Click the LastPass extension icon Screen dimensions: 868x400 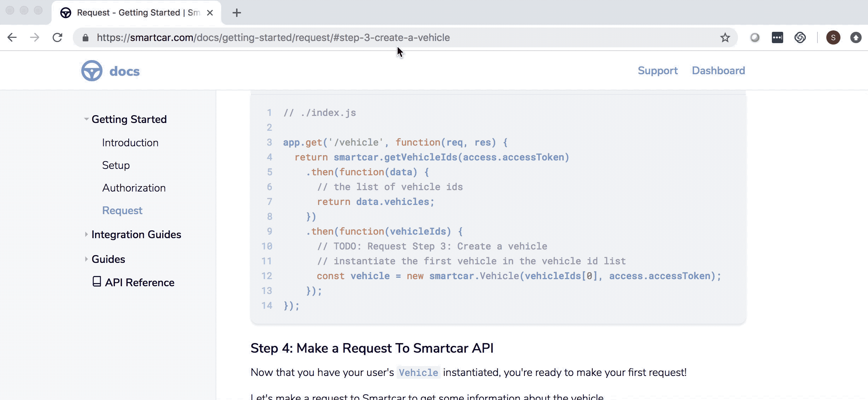(x=777, y=37)
